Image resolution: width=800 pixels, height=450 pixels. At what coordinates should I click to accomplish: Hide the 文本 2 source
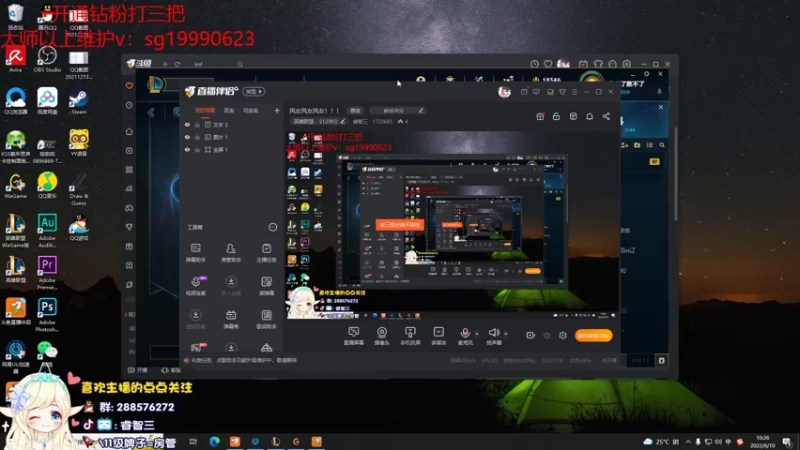coord(187,124)
